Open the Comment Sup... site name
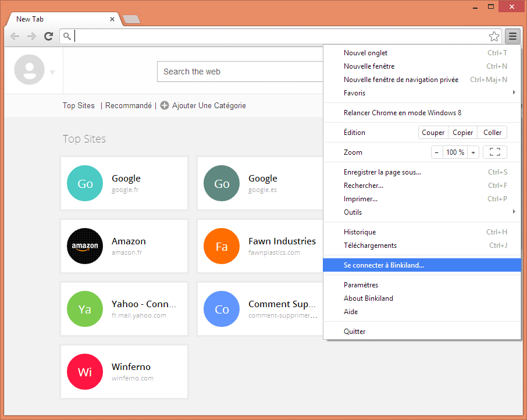This screenshot has height=420, width=527. coord(282,304)
